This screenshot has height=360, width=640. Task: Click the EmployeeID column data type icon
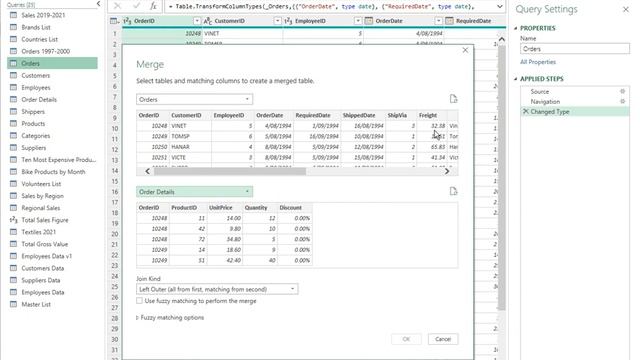coord(289,21)
